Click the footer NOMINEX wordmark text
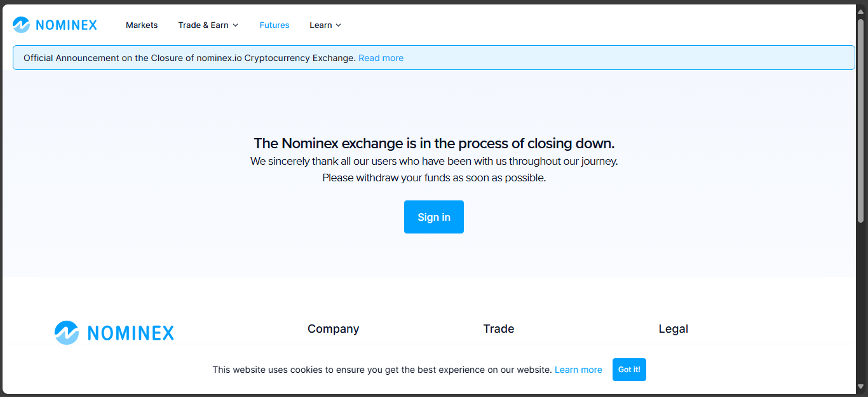Image resolution: width=868 pixels, height=397 pixels. pos(130,333)
